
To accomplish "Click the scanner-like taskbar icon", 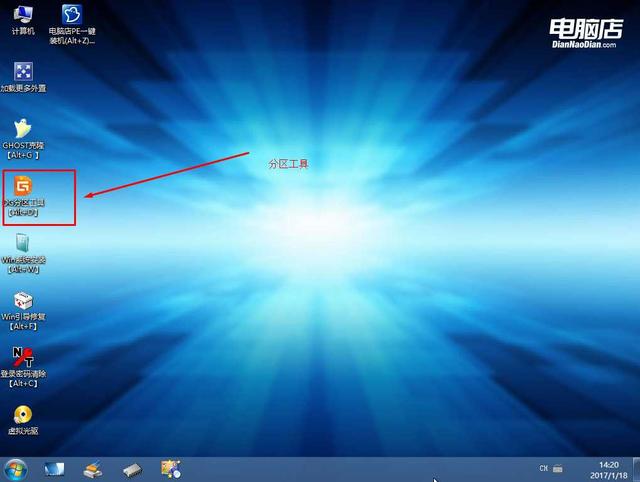I will tap(93, 470).
